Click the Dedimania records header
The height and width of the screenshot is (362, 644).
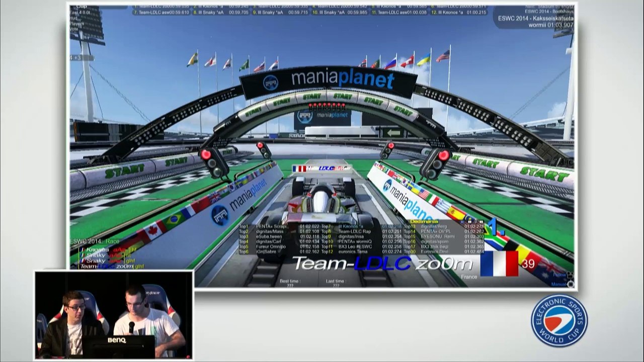pyautogui.click(x=424, y=221)
